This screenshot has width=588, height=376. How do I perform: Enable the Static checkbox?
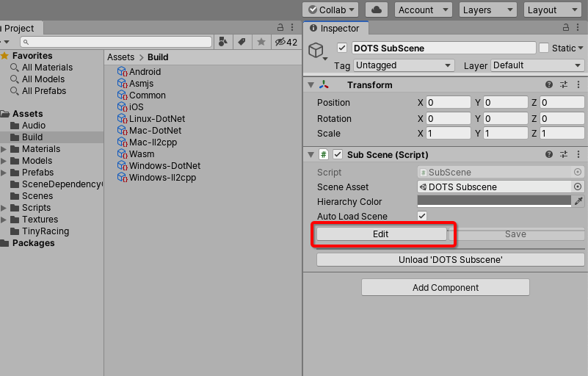coord(544,48)
